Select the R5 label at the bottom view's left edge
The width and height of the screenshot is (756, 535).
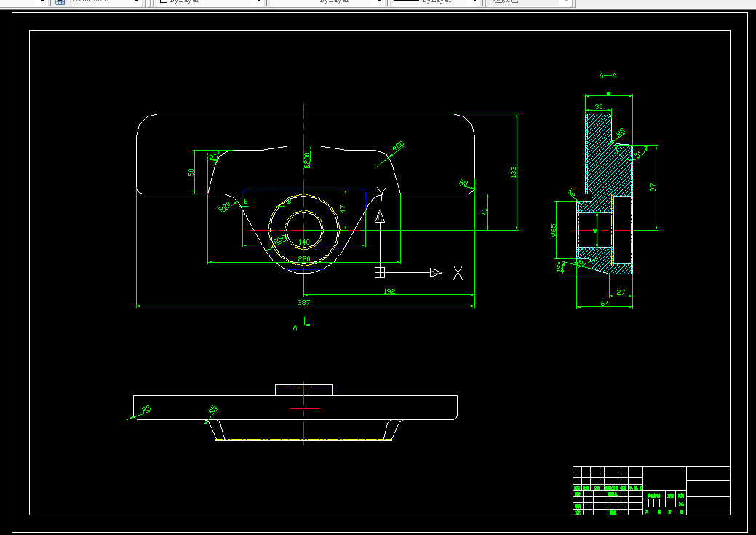146,410
